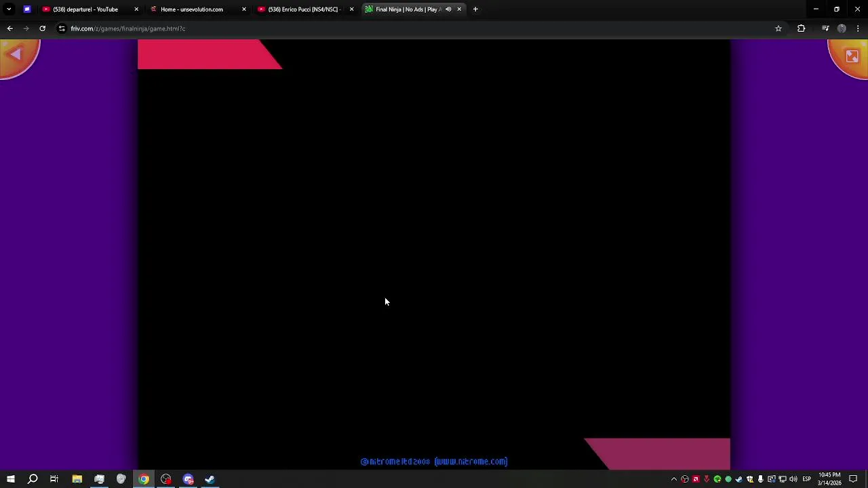Mute audio on the Final Ninja tab
868x488 pixels.
pyautogui.click(x=448, y=9)
